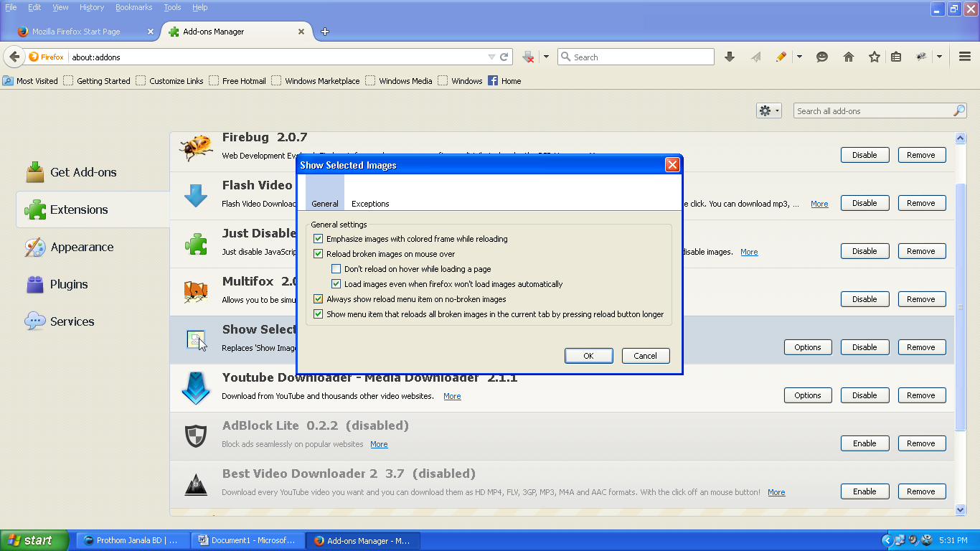Open the address bar history dropdown arrow
This screenshot has height=551, width=980.
point(491,57)
